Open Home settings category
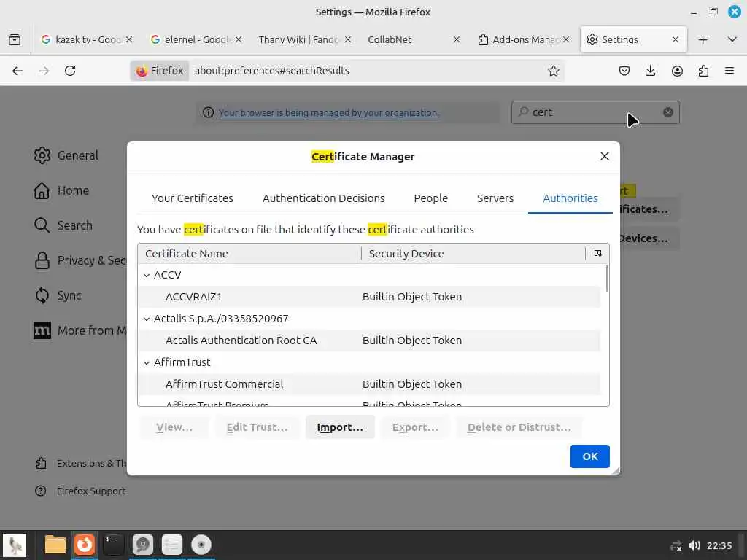The height and width of the screenshot is (560, 747). click(x=61, y=190)
